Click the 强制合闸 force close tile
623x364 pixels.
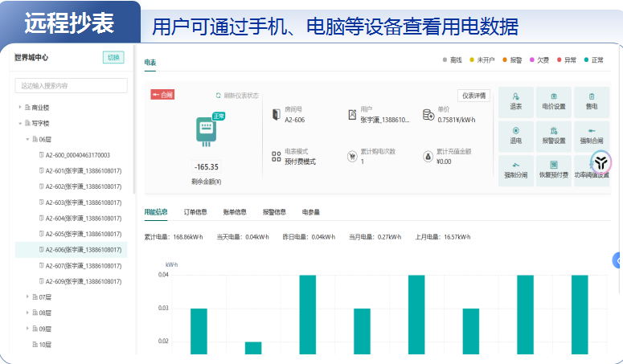[x=591, y=136]
